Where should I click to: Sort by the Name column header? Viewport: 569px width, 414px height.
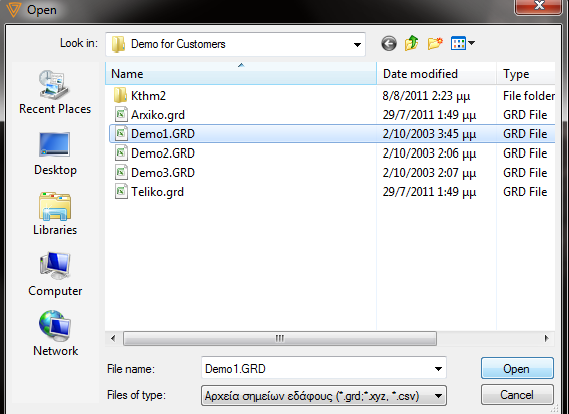(241, 74)
